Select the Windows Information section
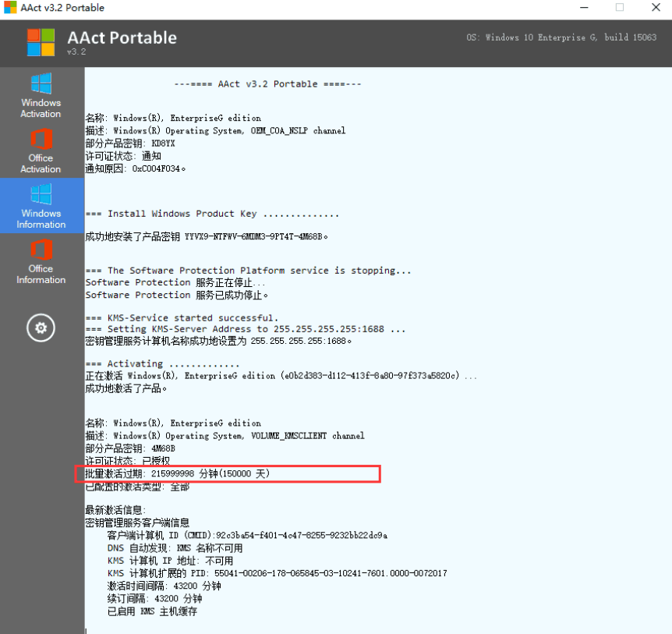 [41, 206]
